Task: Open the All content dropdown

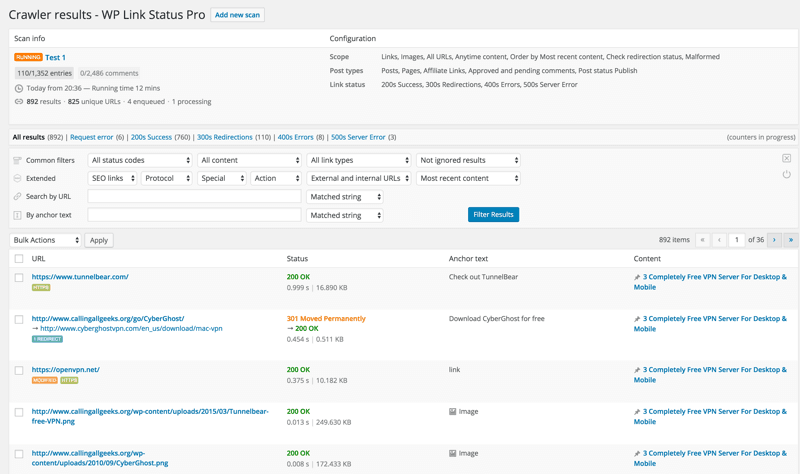Action: click(x=249, y=160)
